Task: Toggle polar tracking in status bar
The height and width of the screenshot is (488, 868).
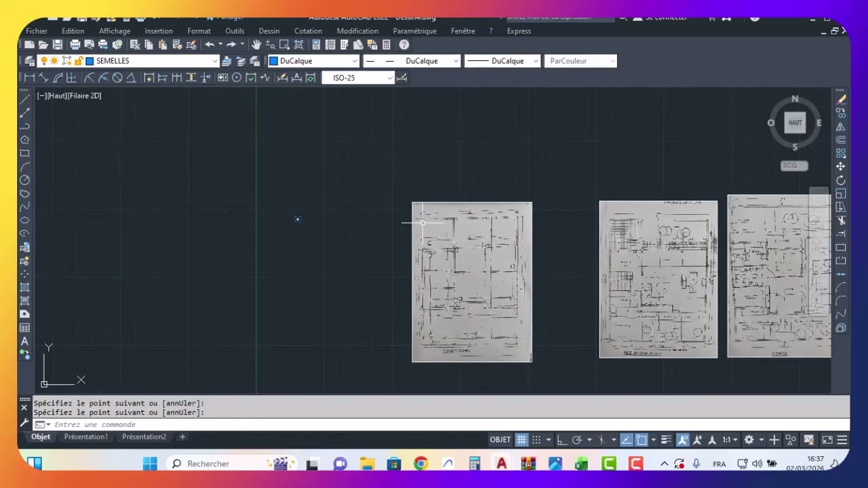Action: tap(577, 440)
